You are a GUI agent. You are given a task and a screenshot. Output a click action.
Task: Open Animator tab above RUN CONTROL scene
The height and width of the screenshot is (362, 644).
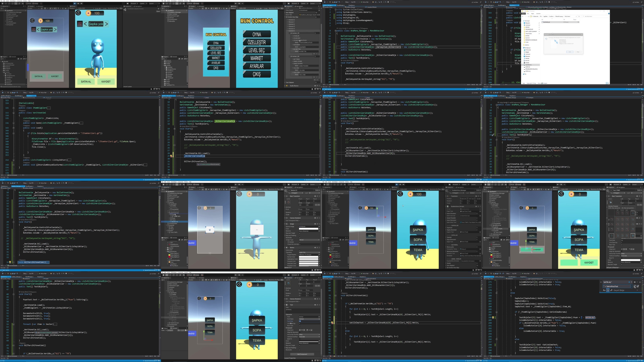pos(201,6)
